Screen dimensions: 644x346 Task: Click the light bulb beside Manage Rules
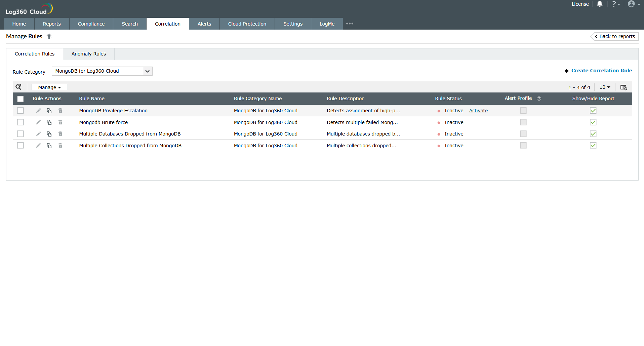tap(49, 36)
